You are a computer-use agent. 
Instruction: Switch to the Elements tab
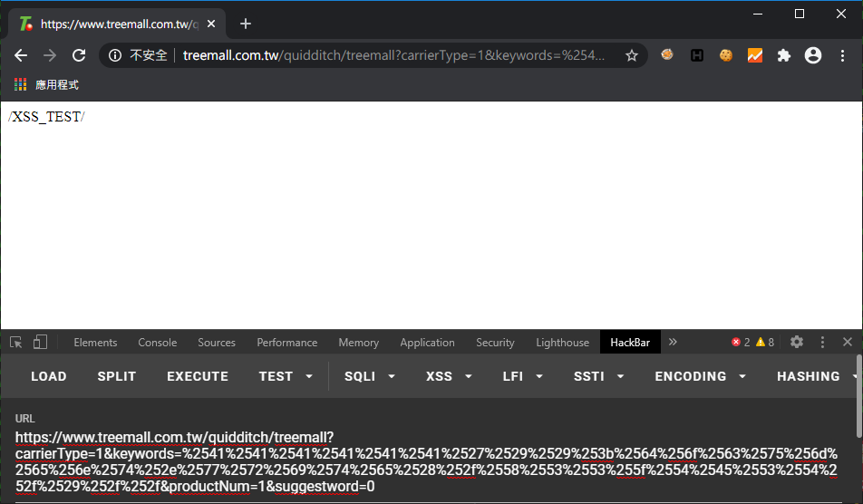click(95, 343)
